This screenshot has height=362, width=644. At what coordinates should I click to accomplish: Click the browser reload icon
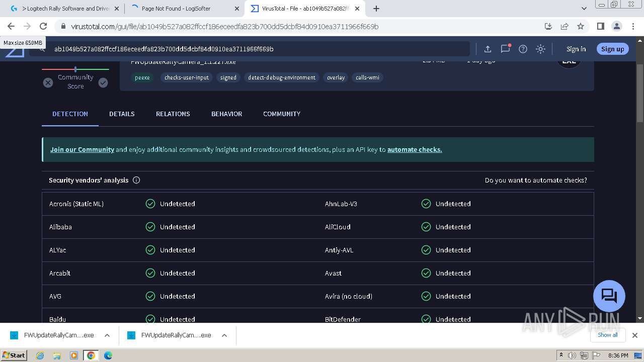pos(43,26)
